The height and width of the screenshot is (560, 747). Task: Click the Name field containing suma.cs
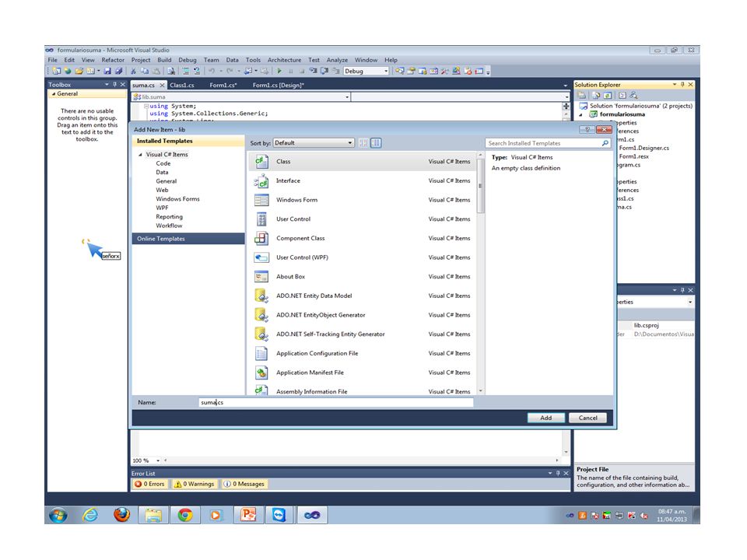click(x=336, y=402)
